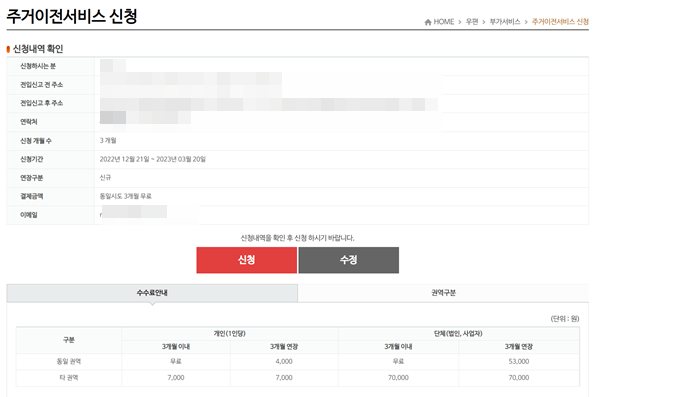Viewport: 700px width, 397px height.
Task: Select the 연장구분 row label
Action: [32, 178]
